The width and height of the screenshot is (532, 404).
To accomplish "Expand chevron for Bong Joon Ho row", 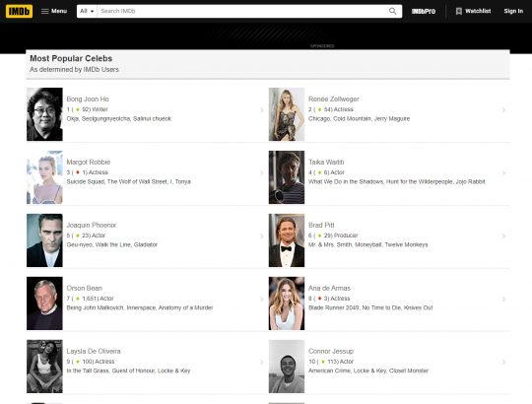I will tap(262, 110).
